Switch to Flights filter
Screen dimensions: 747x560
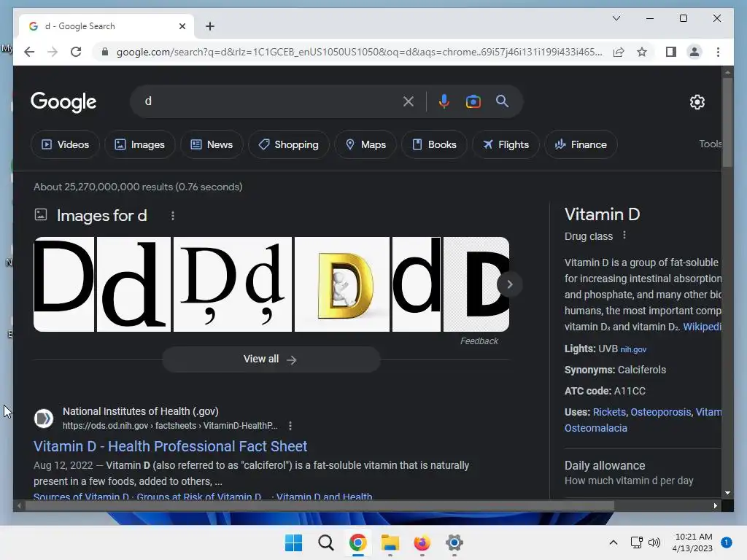pos(506,144)
